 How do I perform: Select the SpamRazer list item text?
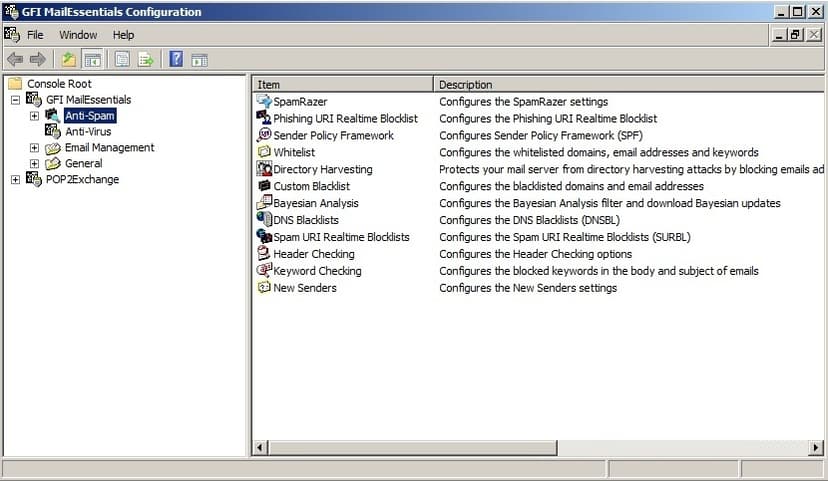pos(300,101)
